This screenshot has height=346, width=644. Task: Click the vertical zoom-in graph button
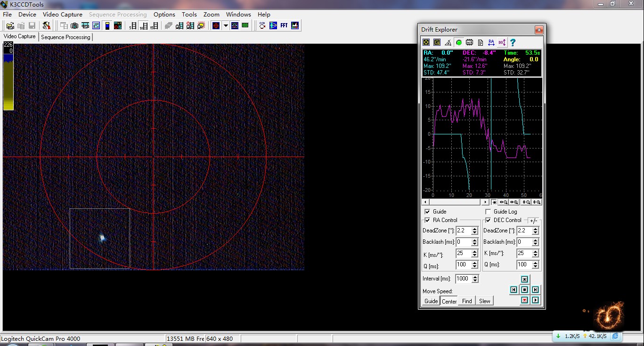point(537,202)
